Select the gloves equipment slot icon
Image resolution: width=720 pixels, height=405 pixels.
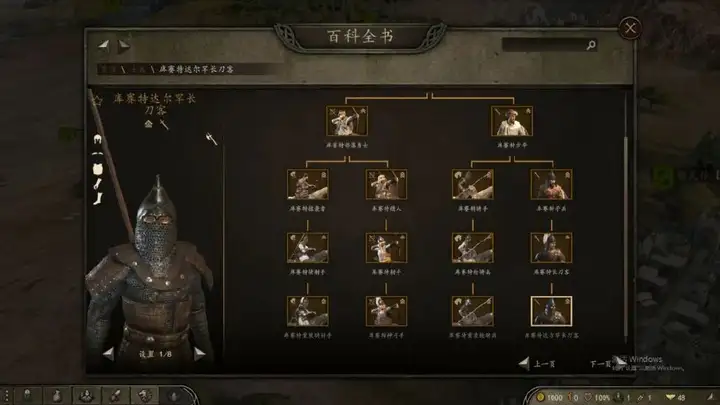coord(98,184)
